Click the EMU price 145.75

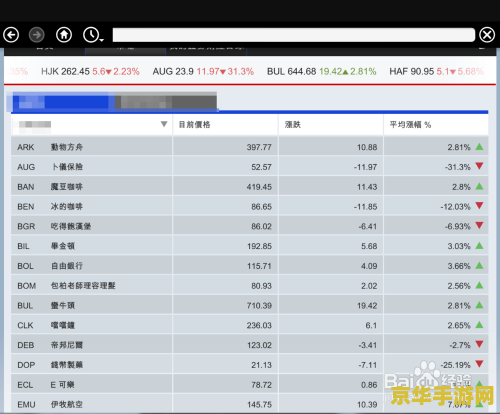[259, 405]
